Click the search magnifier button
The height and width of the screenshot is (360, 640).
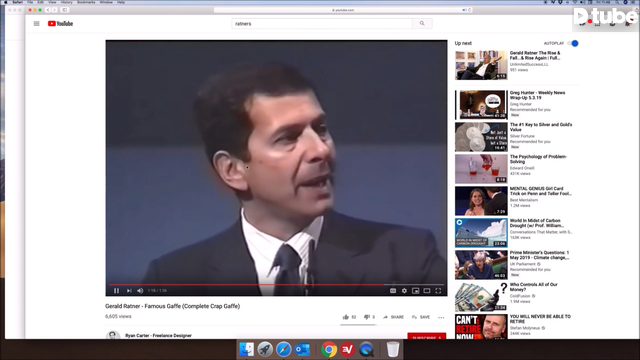click(422, 24)
